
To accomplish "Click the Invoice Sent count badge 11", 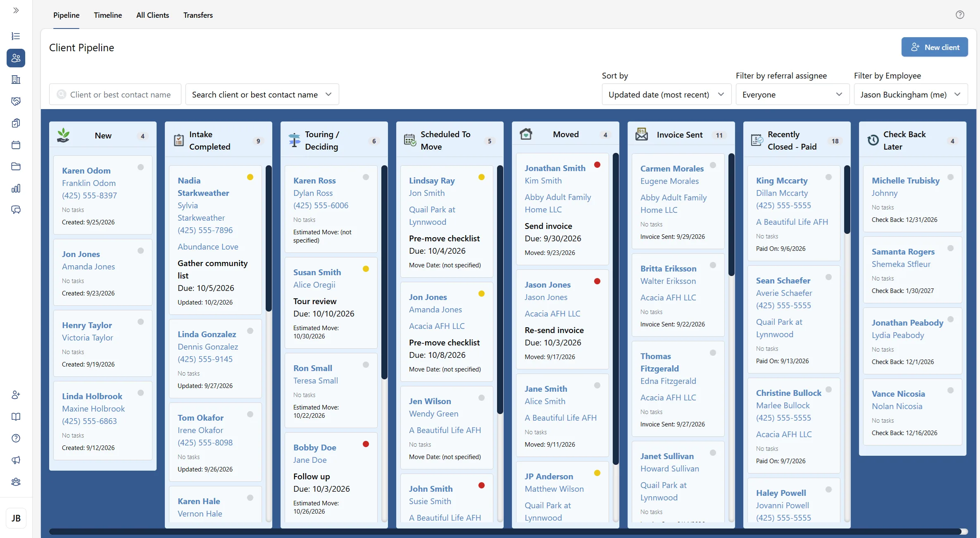I will (x=719, y=135).
